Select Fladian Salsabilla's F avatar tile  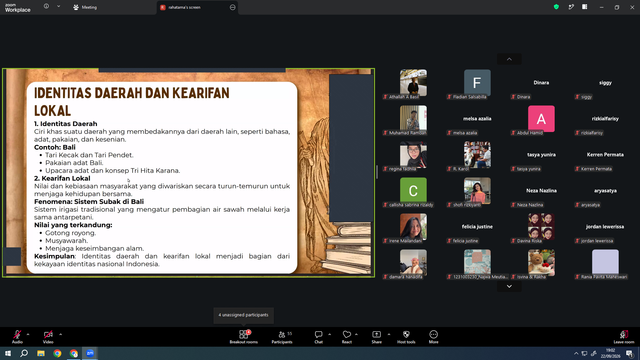477,83
